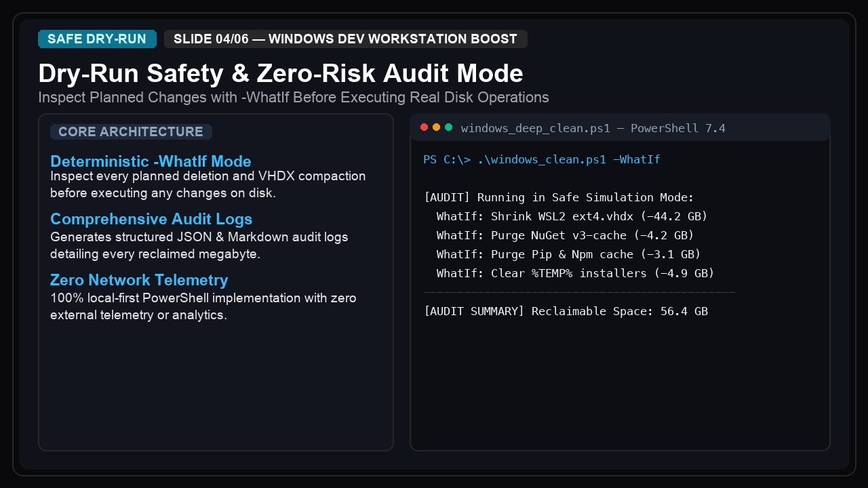This screenshot has width=868, height=488.
Task: Click the 'WhatIf: Purge NuGet v3-cache' line
Action: point(566,235)
